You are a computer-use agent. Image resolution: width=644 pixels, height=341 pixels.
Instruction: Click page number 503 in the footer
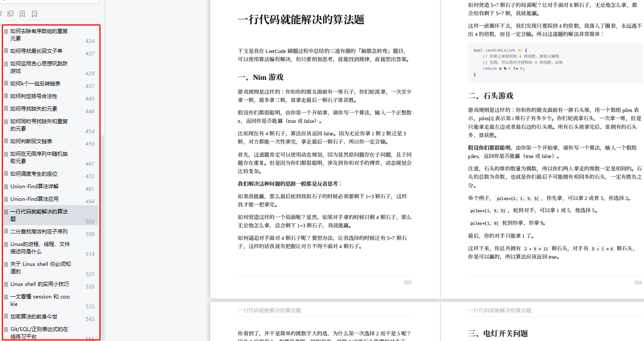408,282
